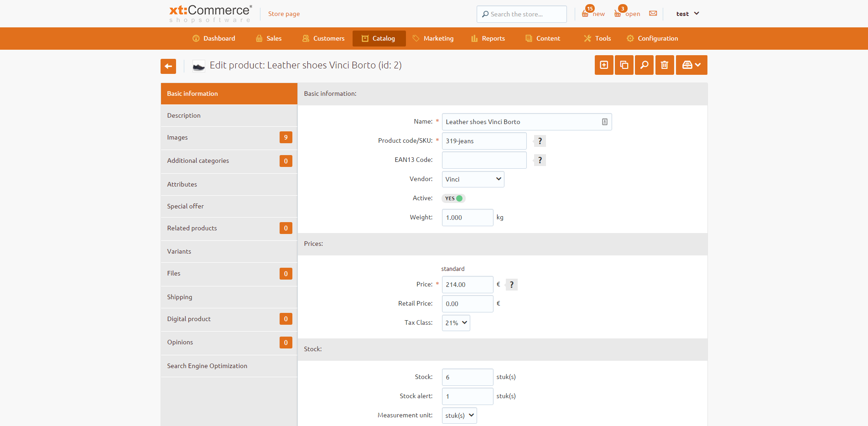The image size is (868, 426).
Task: Switch to the Catalog menu
Action: 379,38
